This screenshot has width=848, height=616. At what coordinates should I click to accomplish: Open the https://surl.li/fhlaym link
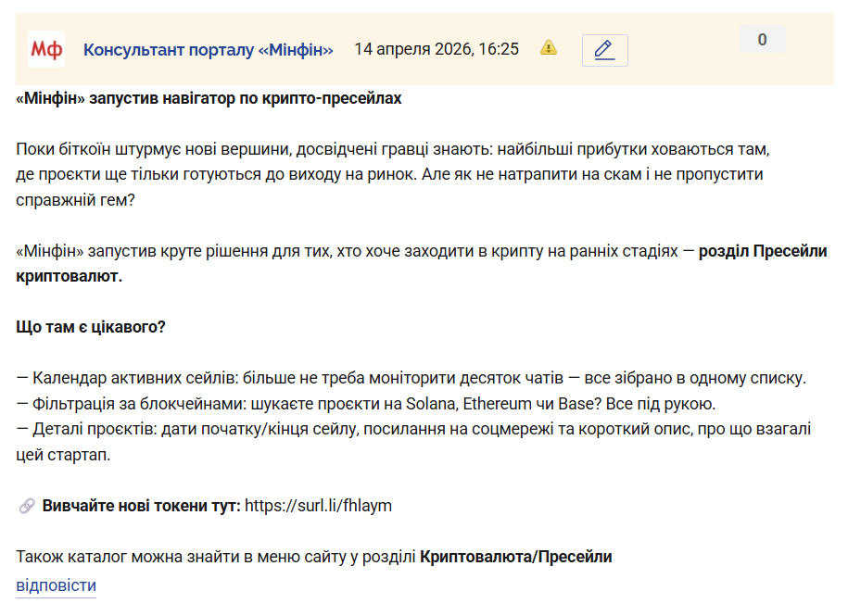[318, 506]
